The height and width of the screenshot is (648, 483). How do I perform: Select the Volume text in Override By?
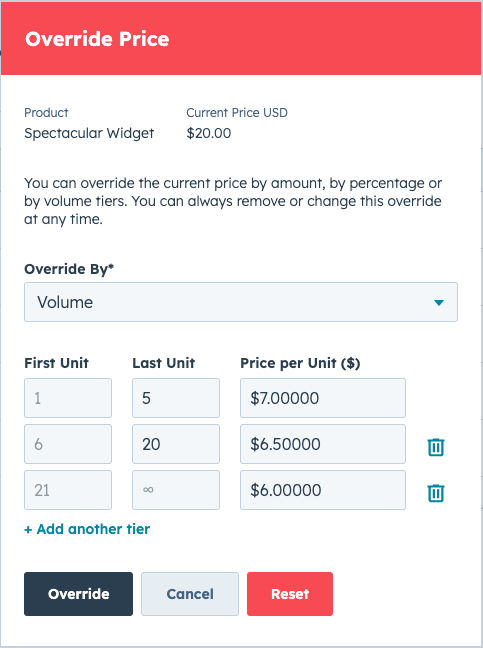tap(65, 302)
